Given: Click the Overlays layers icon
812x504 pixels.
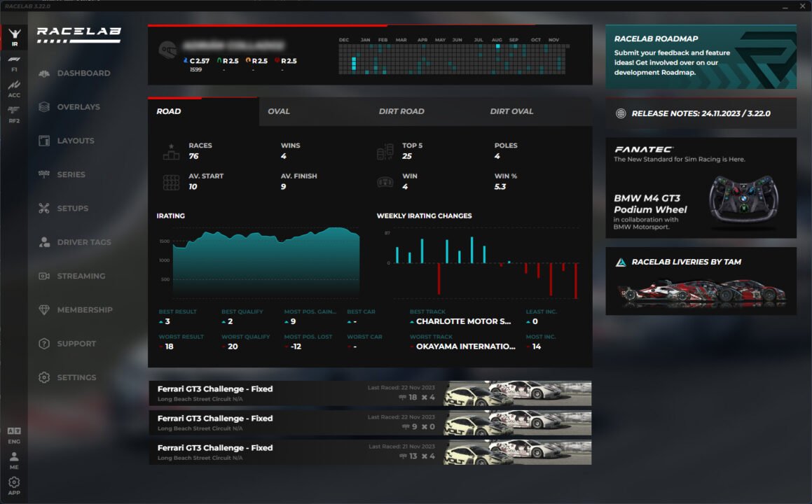Looking at the screenshot, I should [x=44, y=107].
